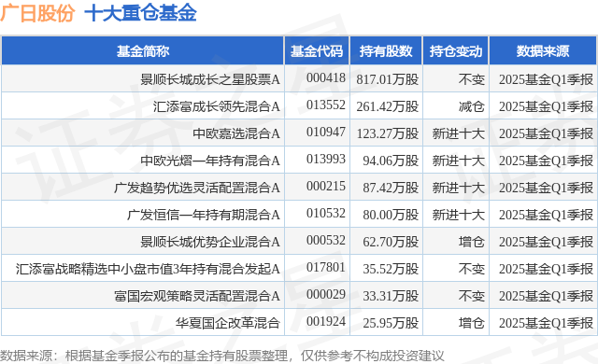598x364 pixels.
Task: Click the 持仓变动 column header
Action: (x=456, y=51)
